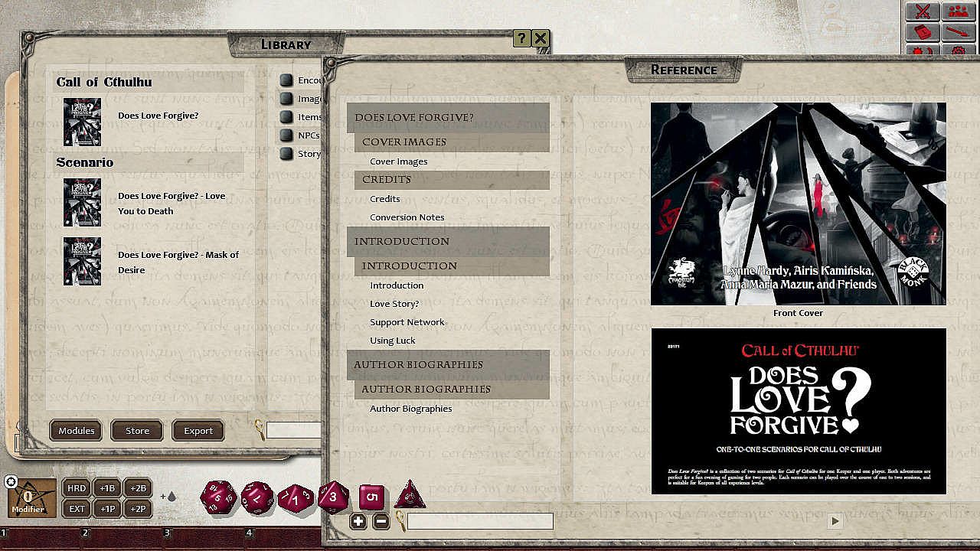Click the minus icon below the dice
Image resolution: width=980 pixels, height=551 pixels.
pyautogui.click(x=381, y=522)
